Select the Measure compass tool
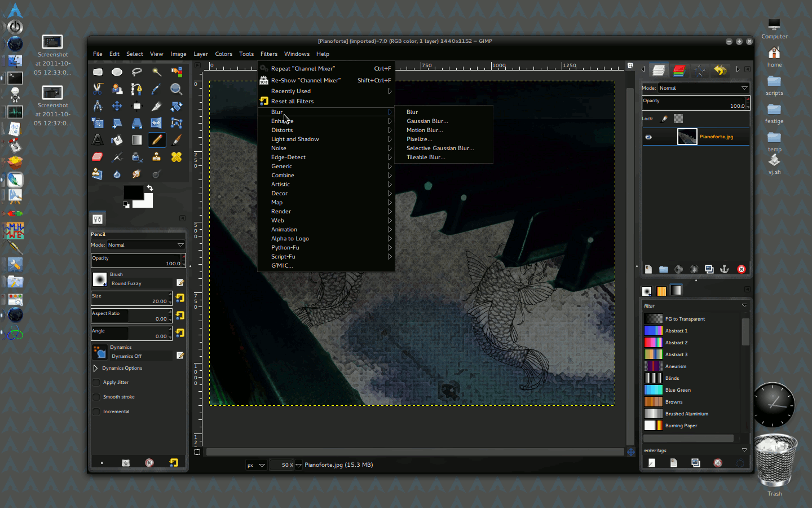 [98, 106]
